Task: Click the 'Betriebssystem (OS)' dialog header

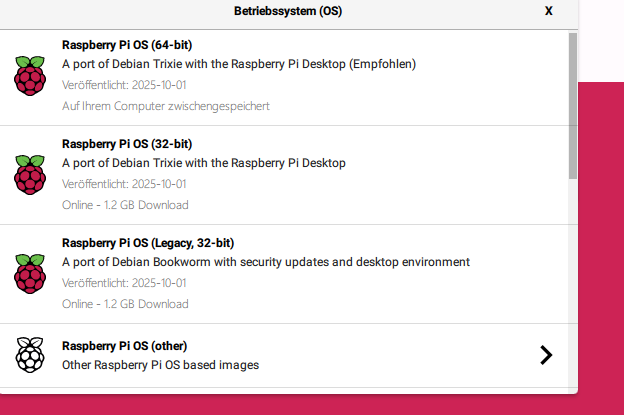Action: click(x=288, y=11)
